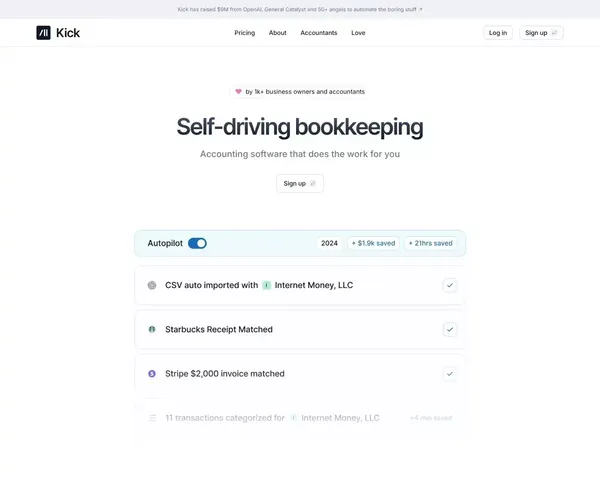600x499 pixels.
Task: Open the Accountants menu item
Action: click(x=319, y=33)
